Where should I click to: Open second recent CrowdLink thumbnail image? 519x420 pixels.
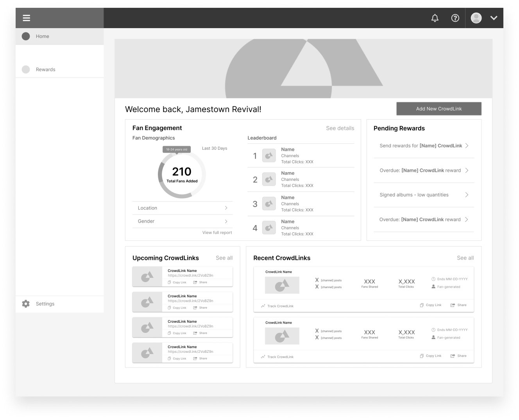click(x=282, y=336)
